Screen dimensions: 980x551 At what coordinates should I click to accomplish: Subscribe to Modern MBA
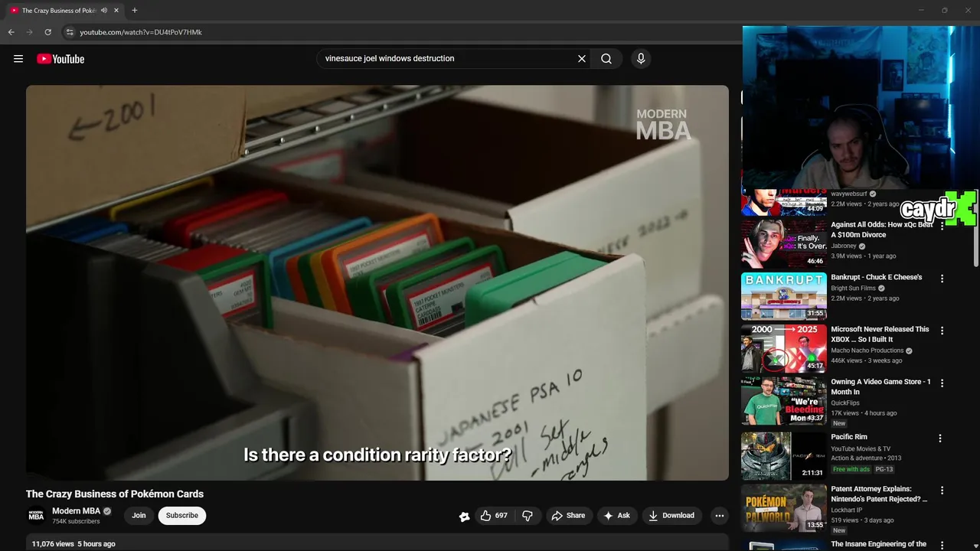182,516
